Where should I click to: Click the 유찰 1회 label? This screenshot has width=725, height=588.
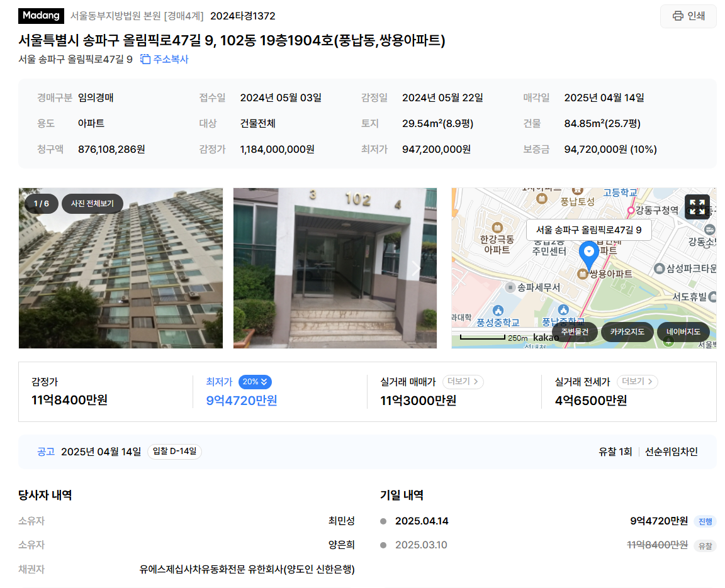pos(615,452)
